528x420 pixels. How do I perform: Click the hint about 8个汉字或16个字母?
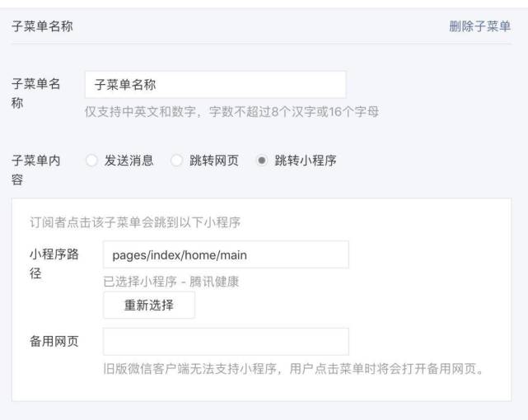pos(231,111)
